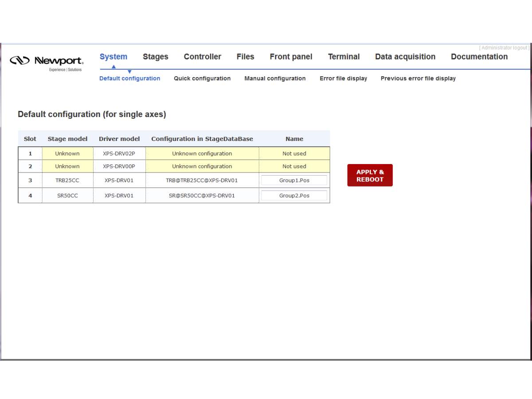Image resolution: width=532 pixels, height=399 pixels.
Task: Focus the Group2.Pos name field
Action: click(x=294, y=196)
